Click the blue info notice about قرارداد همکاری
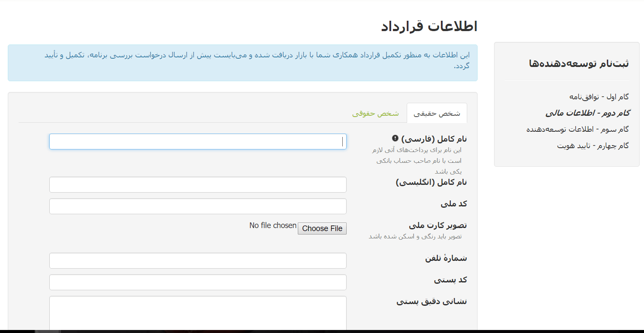 (242, 63)
